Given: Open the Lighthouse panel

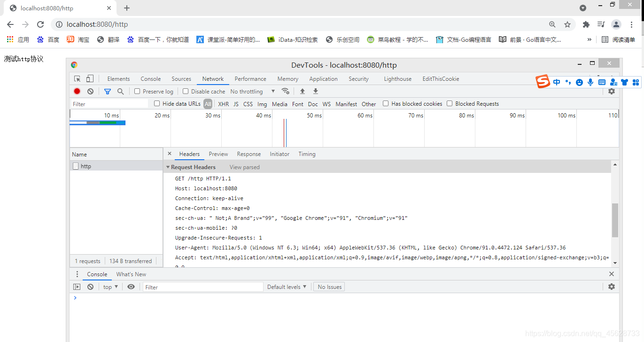Looking at the screenshot, I should (397, 79).
